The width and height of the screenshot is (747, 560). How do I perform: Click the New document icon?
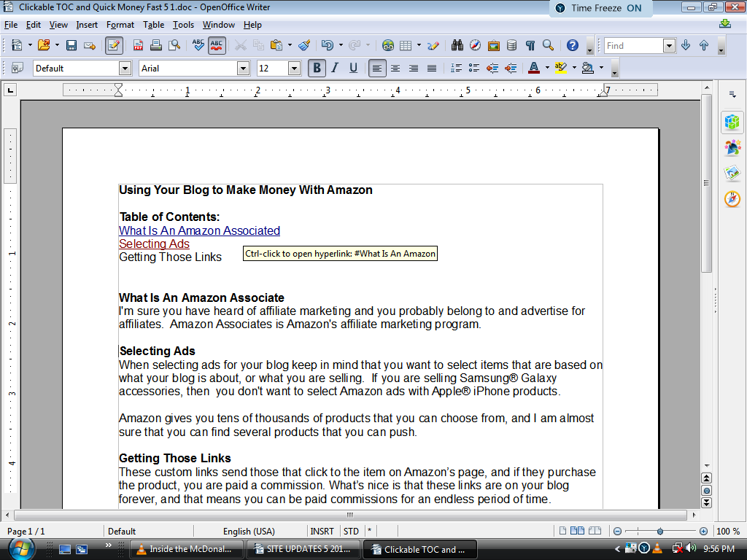17,45
